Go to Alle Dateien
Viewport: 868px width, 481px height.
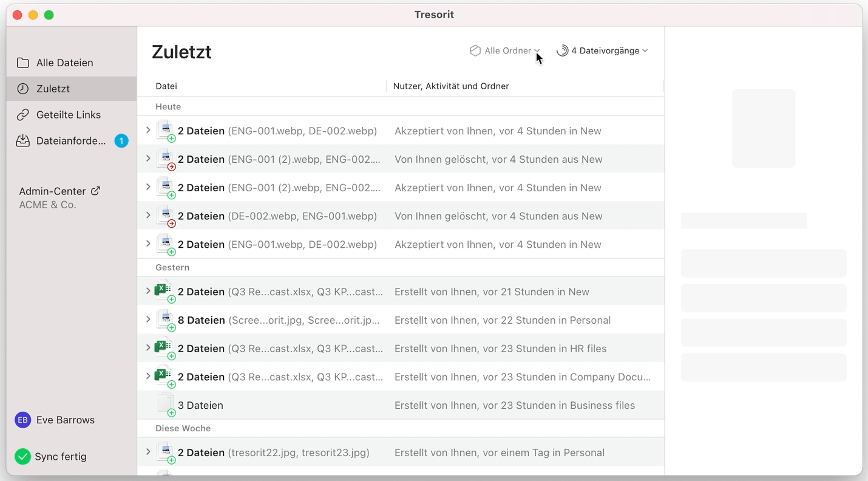click(x=72, y=63)
